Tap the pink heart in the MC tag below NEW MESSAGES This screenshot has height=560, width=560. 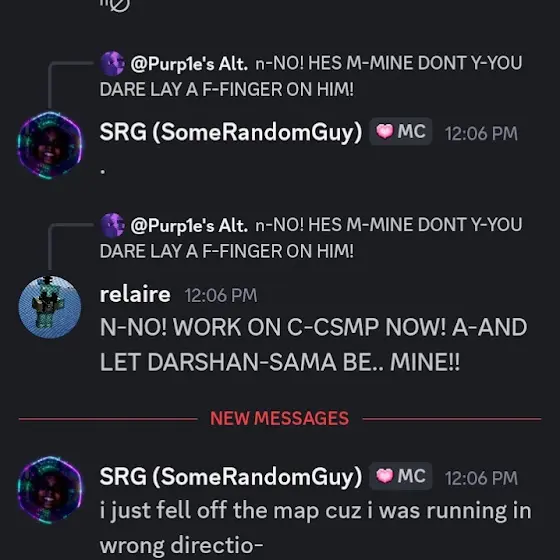point(384,476)
